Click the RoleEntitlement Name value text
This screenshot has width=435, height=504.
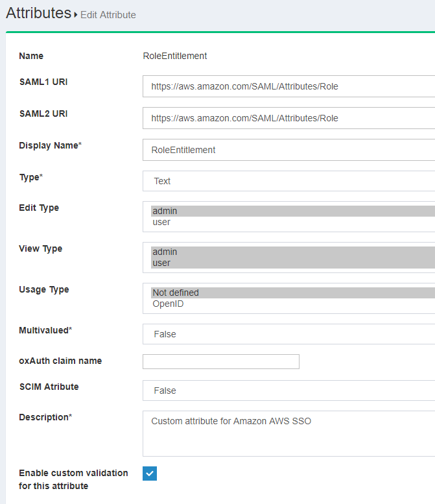tap(174, 56)
